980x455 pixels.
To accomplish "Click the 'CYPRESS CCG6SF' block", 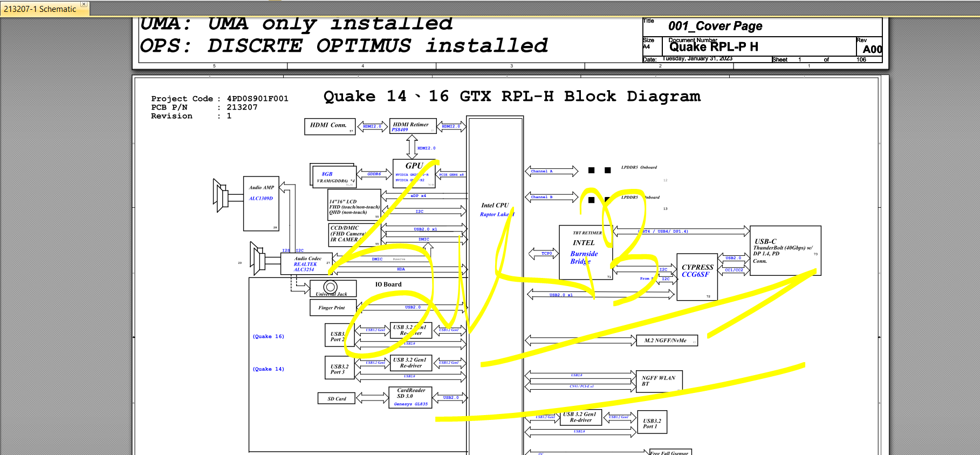I will click(697, 276).
